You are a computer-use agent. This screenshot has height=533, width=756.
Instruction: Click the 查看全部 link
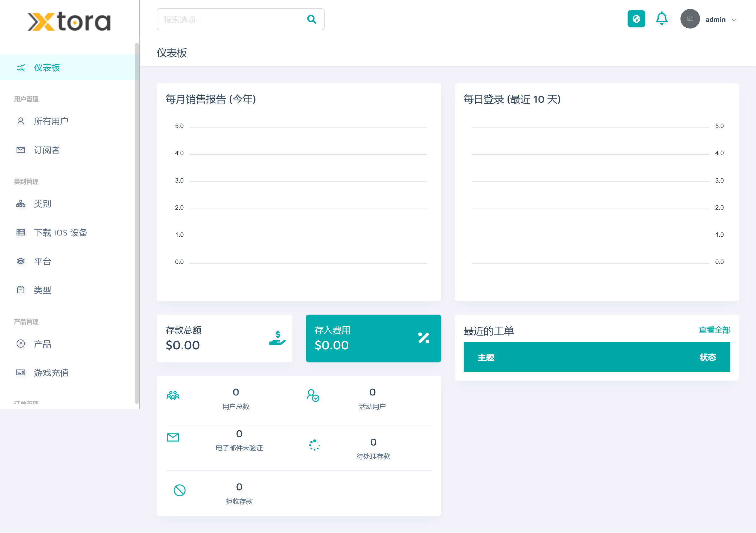point(714,330)
